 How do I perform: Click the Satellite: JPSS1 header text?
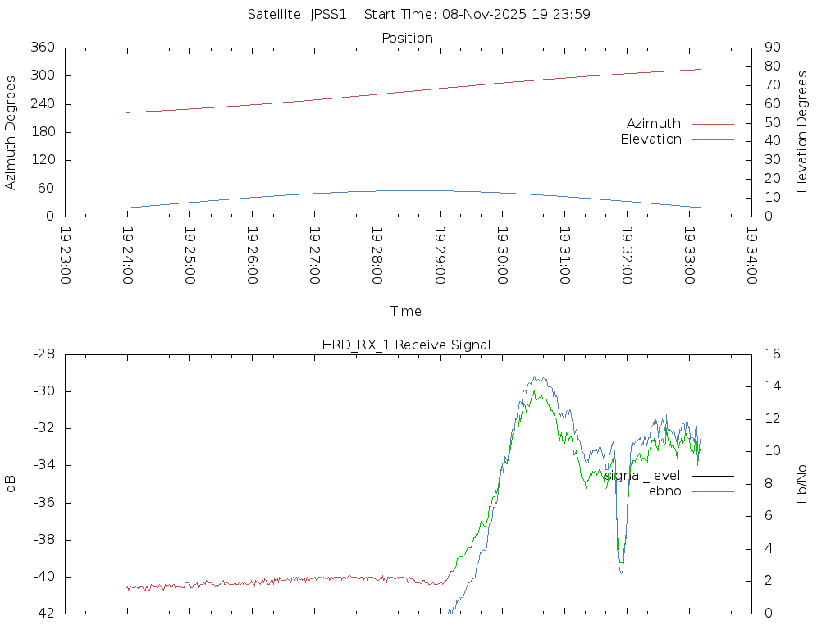[x=303, y=15]
